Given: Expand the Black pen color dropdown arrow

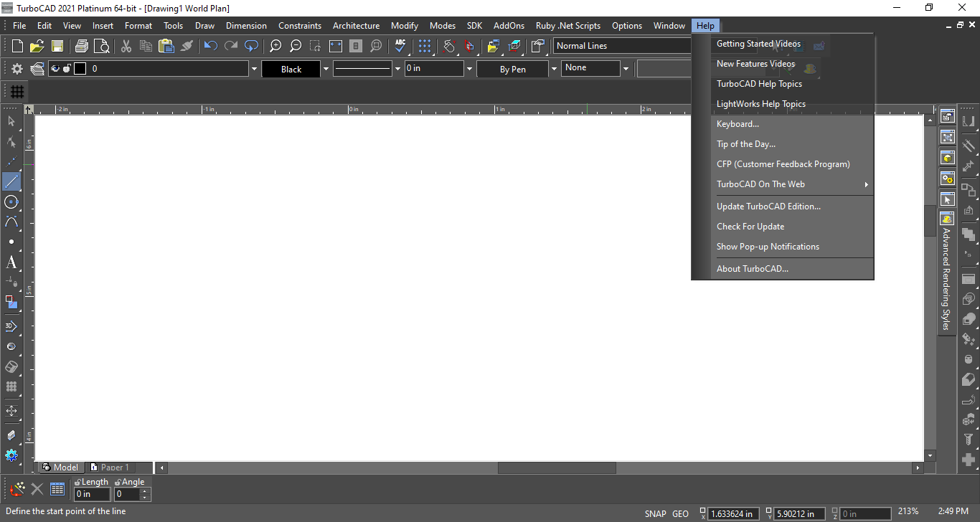Looking at the screenshot, I should click(x=326, y=69).
